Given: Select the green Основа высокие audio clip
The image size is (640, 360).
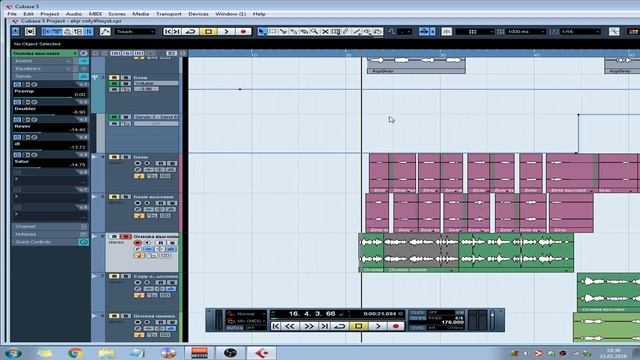Looking at the screenshot, I should (x=466, y=252).
